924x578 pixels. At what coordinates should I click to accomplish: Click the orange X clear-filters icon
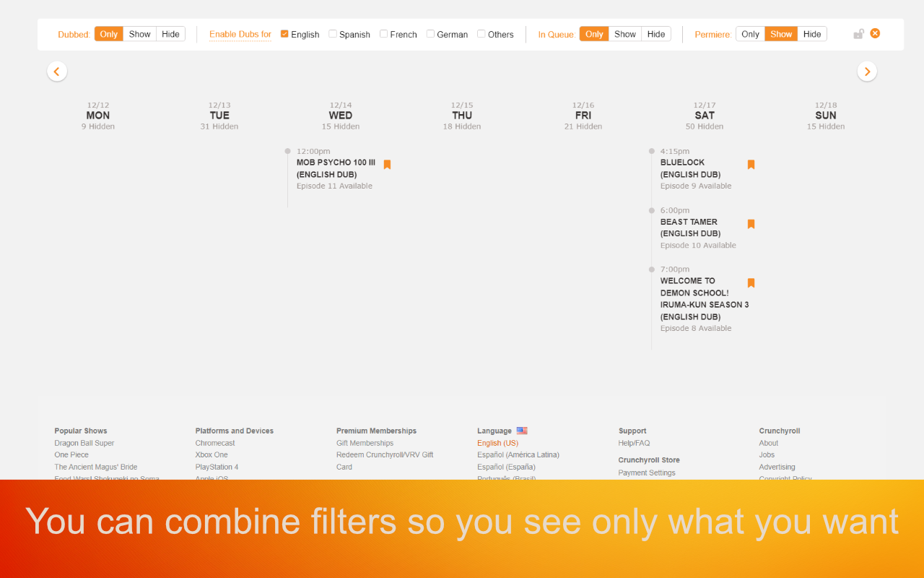(x=875, y=33)
